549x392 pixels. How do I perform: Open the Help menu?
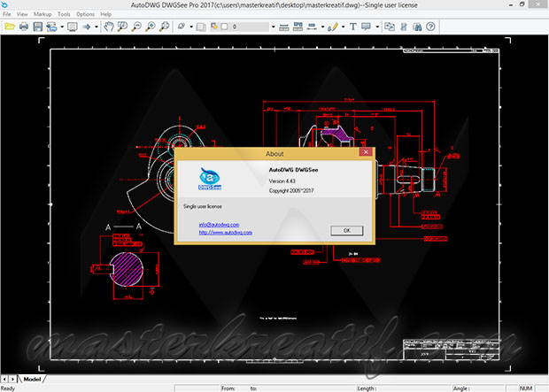pos(105,14)
